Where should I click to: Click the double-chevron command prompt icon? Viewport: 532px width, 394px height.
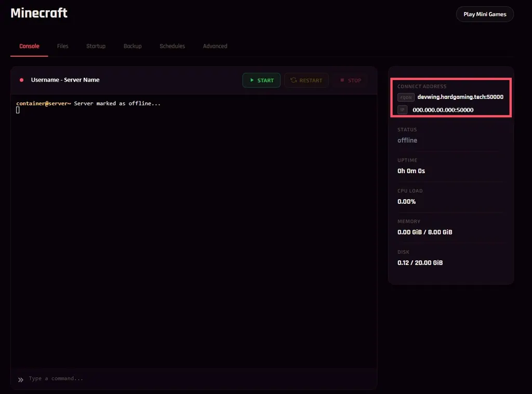(x=21, y=380)
